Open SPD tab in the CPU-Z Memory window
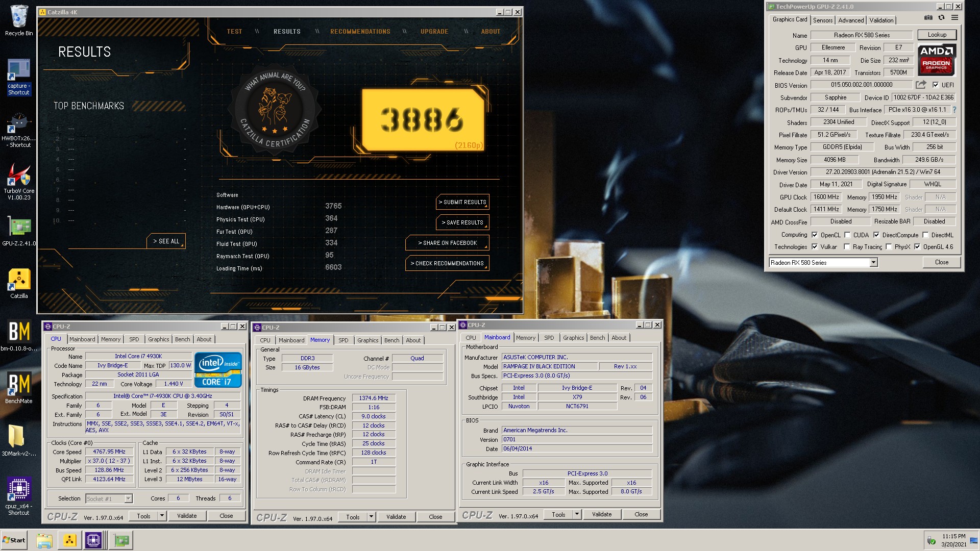Viewport: 980px width, 551px height. (x=344, y=340)
